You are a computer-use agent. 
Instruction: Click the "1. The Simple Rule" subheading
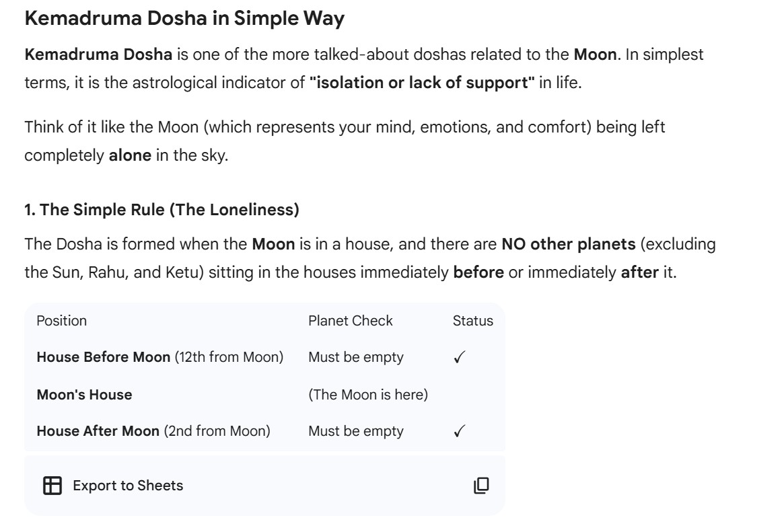coord(162,210)
